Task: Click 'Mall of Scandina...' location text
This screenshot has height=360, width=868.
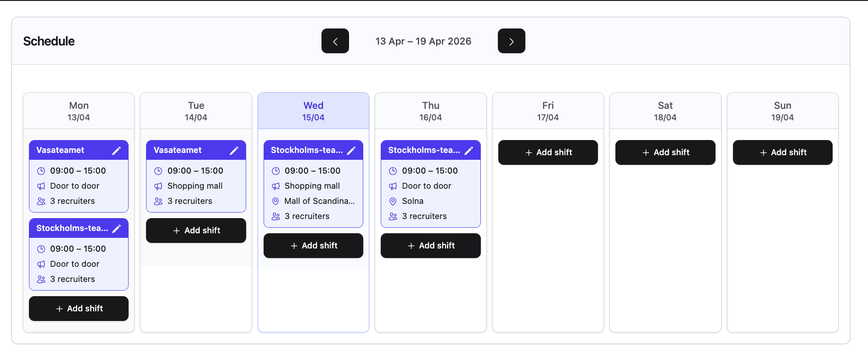Action: tap(320, 201)
